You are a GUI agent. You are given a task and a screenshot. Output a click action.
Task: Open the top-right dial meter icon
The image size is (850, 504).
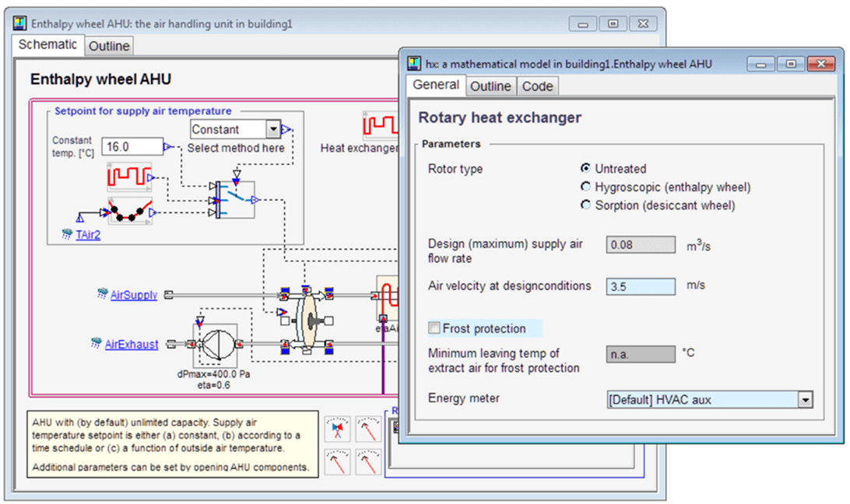click(368, 429)
